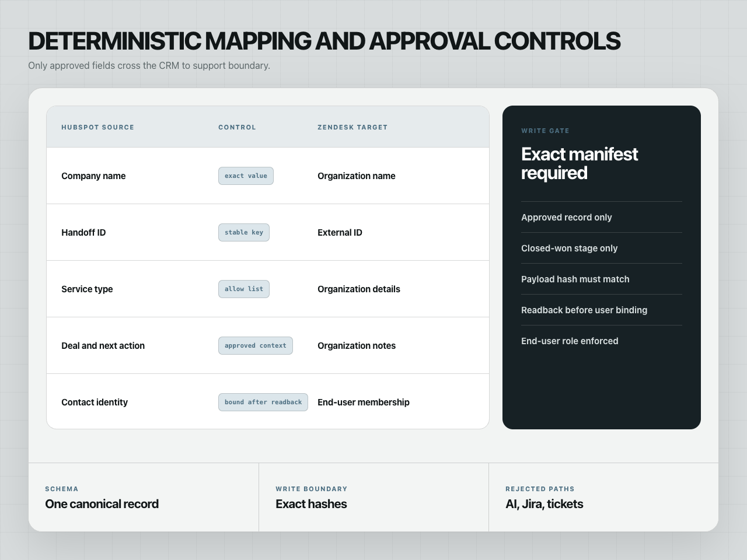This screenshot has width=747, height=560.
Task: Click the 'Deal and next action' source cell
Action: [103, 345]
